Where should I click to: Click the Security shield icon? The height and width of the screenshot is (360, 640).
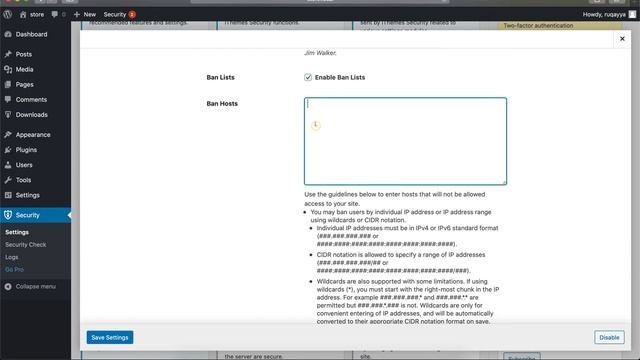8,215
